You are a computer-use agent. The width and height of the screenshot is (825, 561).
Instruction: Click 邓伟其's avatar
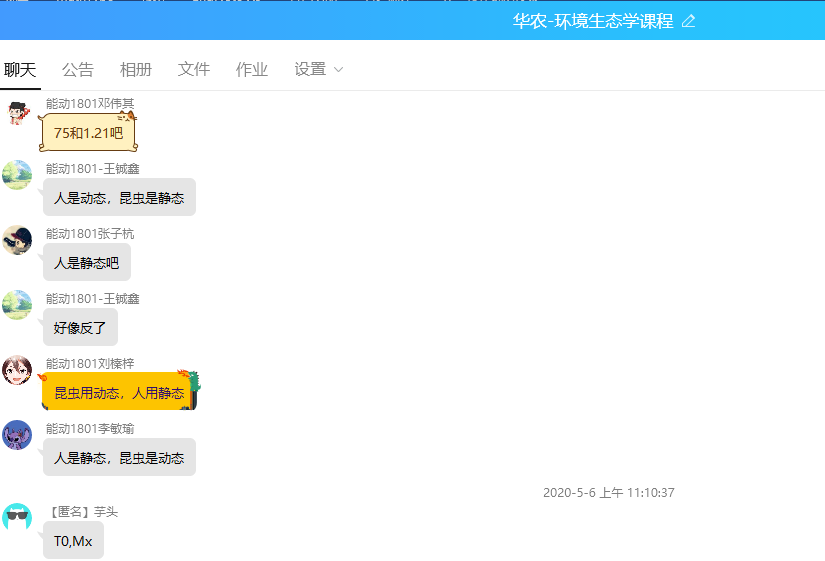tap(17, 112)
